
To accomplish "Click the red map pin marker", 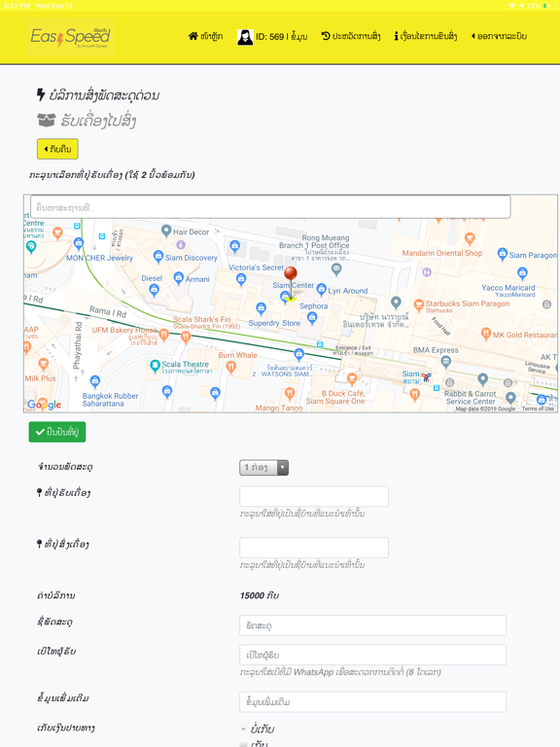I will 291,282.
